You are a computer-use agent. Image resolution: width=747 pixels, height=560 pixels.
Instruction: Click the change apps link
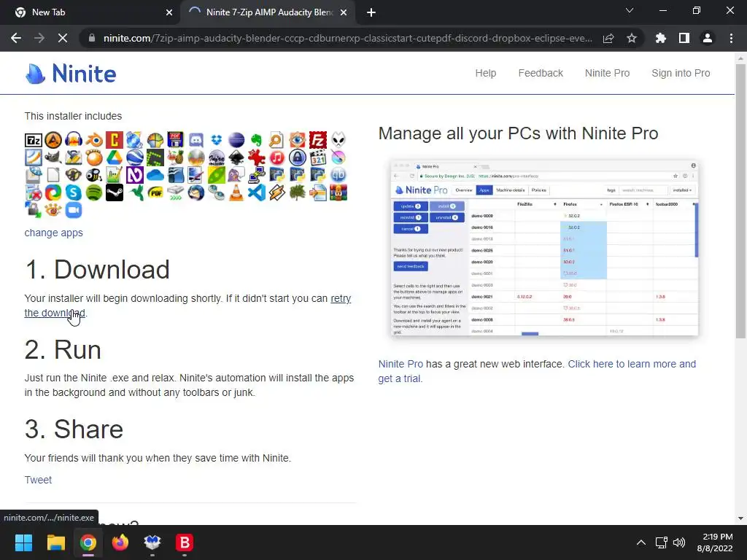coord(54,233)
